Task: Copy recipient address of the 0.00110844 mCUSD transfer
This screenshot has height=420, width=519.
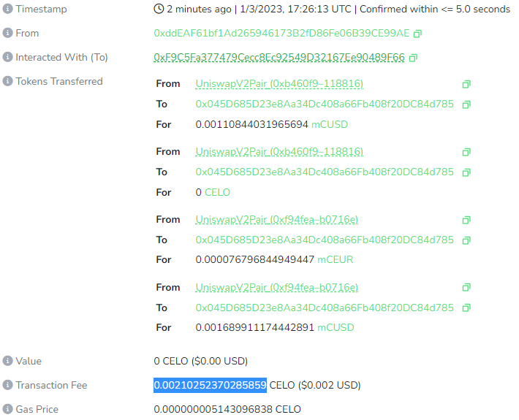Action: click(466, 105)
